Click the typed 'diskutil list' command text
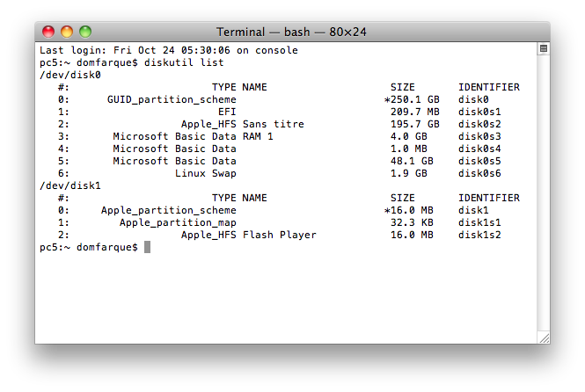Screen dimensions: 585x392 pos(184,62)
